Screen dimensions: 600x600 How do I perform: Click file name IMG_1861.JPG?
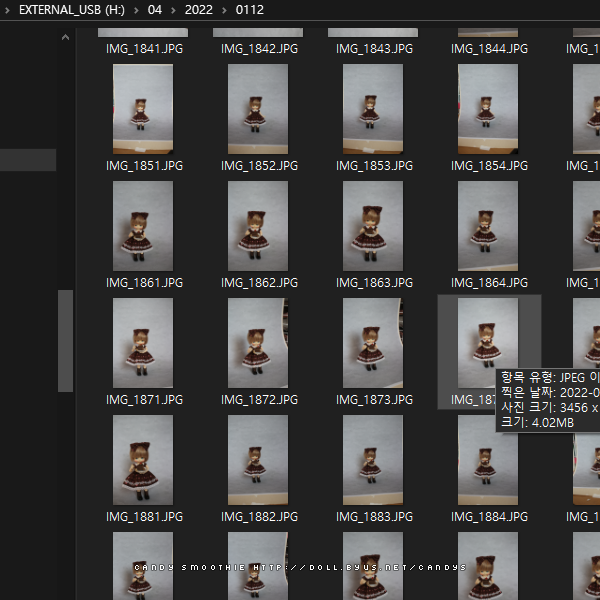coord(144,283)
